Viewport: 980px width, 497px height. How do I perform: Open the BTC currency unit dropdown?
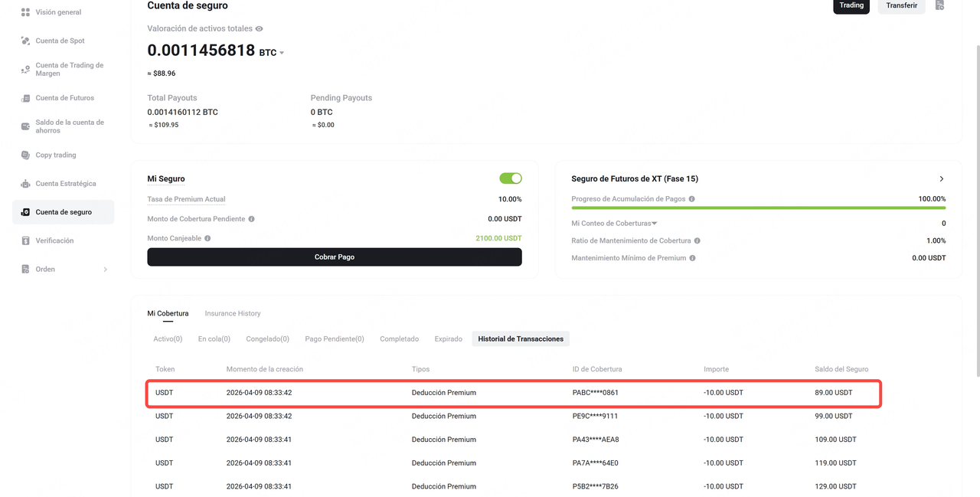(x=272, y=53)
